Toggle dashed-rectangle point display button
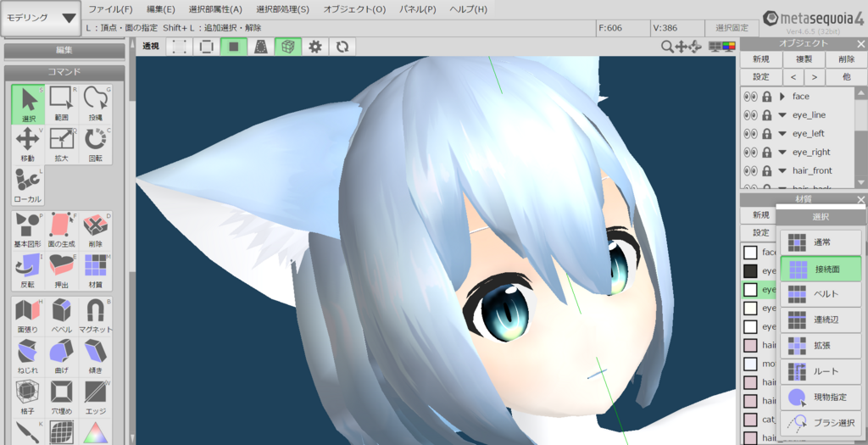868x445 pixels. pos(180,47)
